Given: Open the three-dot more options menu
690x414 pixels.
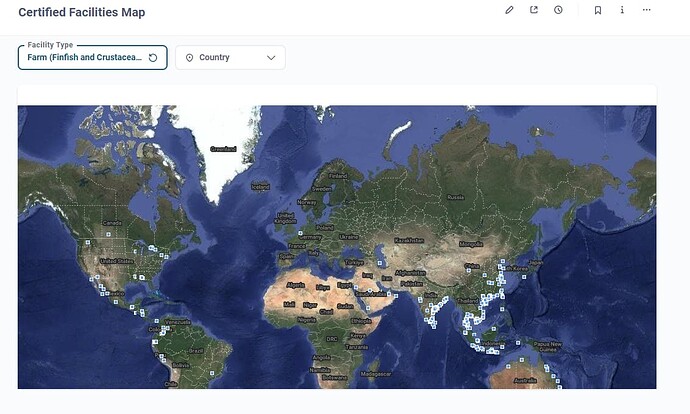Looking at the screenshot, I should 647,10.
